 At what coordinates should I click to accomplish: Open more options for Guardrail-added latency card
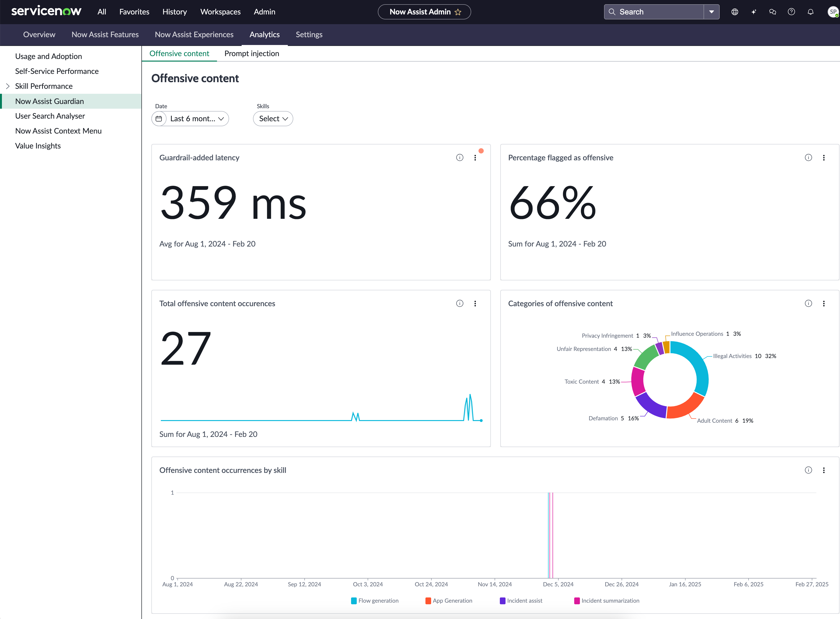475,158
